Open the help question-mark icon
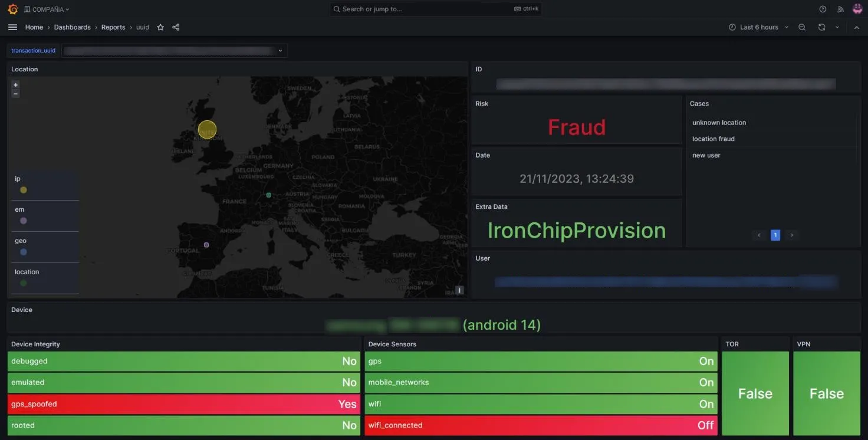Screen dimensions: 868x440 (823, 9)
